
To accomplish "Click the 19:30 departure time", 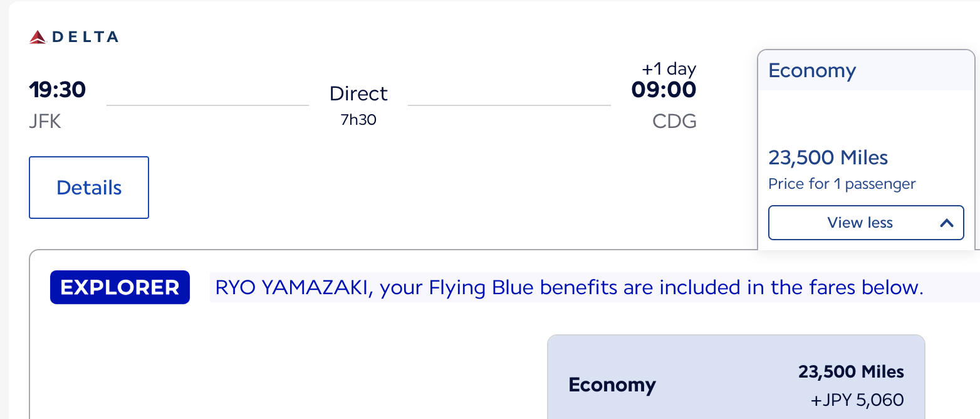I will coord(57,90).
